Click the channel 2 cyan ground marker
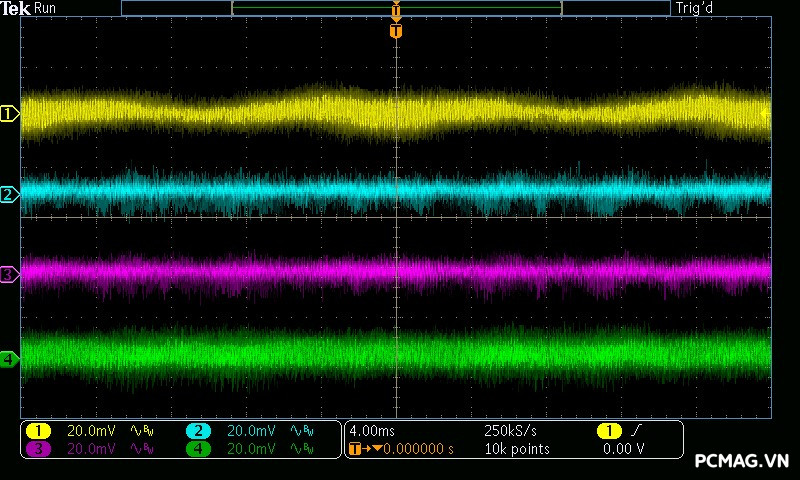The image size is (800, 480). click(x=10, y=194)
